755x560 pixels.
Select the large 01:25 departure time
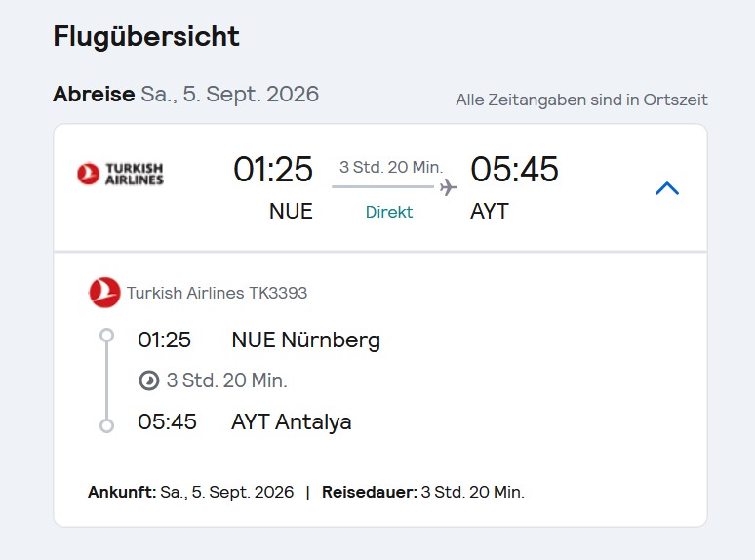273,170
